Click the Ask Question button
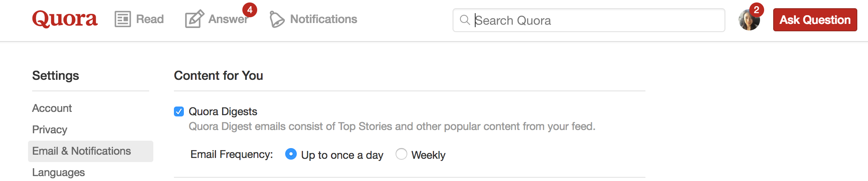This screenshot has height=181, width=868. 815,20
